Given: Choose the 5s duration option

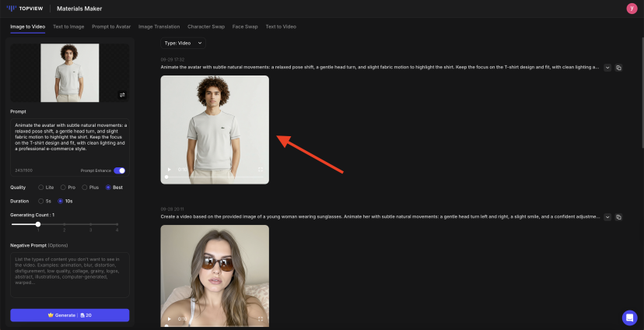Looking at the screenshot, I should click(x=40, y=201).
